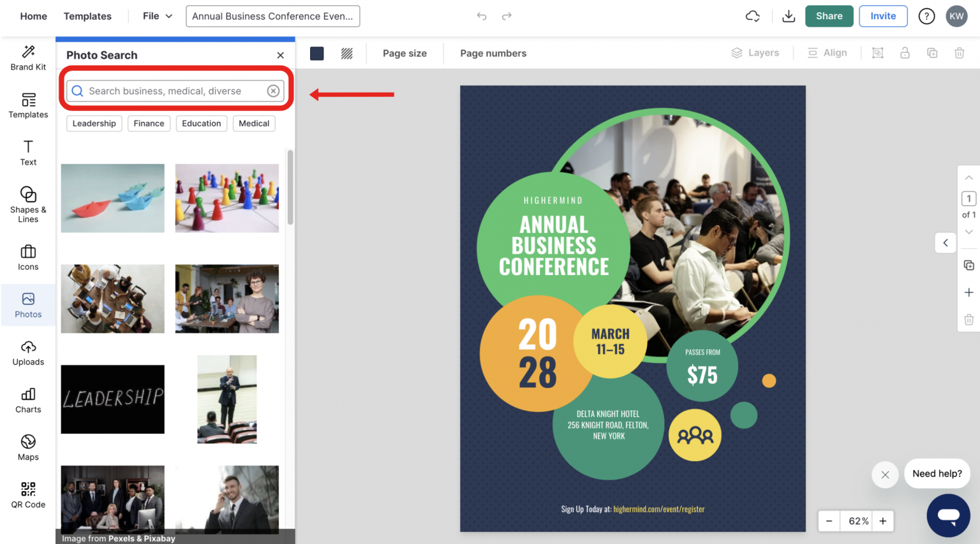Open the File dropdown menu
The image size is (980, 544).
point(157,16)
